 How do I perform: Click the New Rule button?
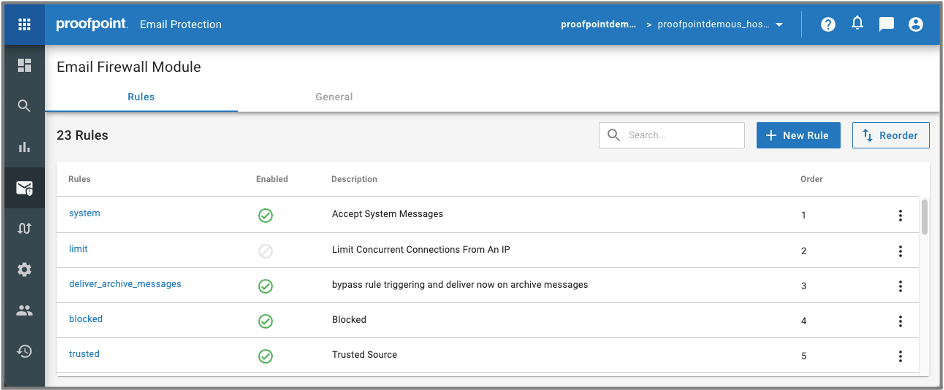[x=798, y=135]
